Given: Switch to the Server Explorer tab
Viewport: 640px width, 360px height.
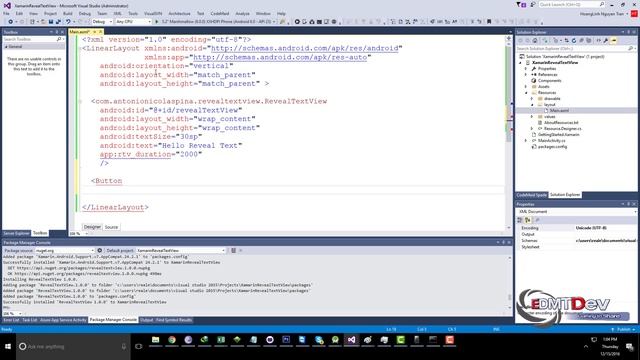Looking at the screenshot, I should tap(16, 233).
